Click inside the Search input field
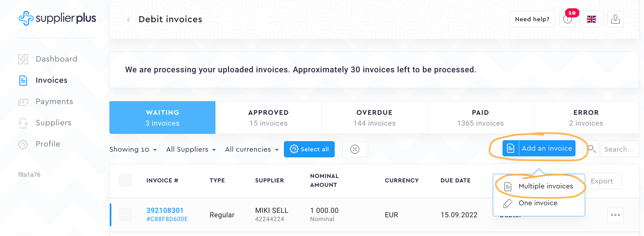 [619, 149]
